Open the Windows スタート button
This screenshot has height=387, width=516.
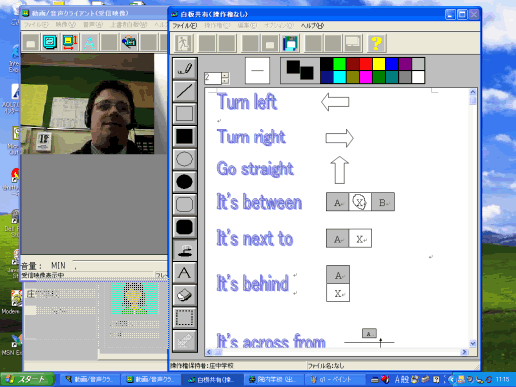coord(27,379)
